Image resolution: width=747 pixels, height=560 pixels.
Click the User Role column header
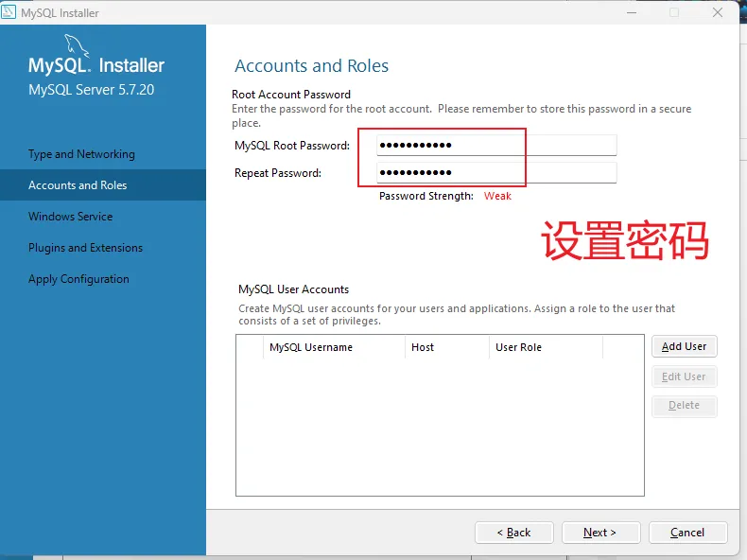click(x=518, y=347)
